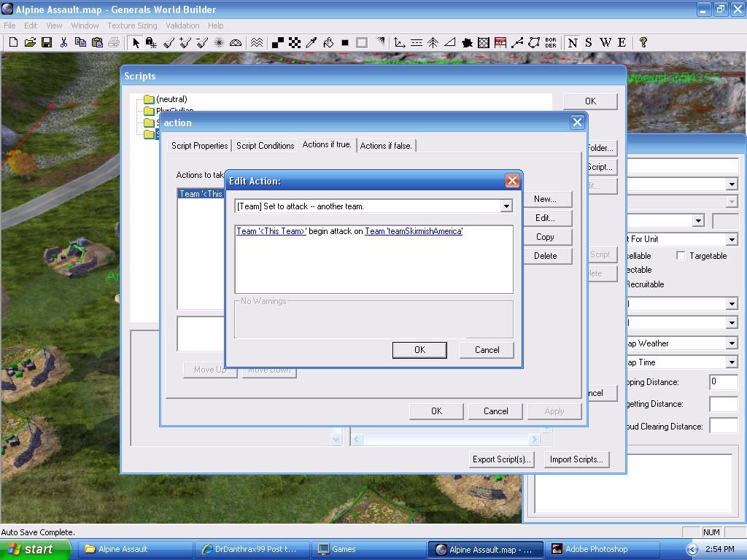
Task: Open the dropdown directly above Map Weather
Action: pos(732,323)
